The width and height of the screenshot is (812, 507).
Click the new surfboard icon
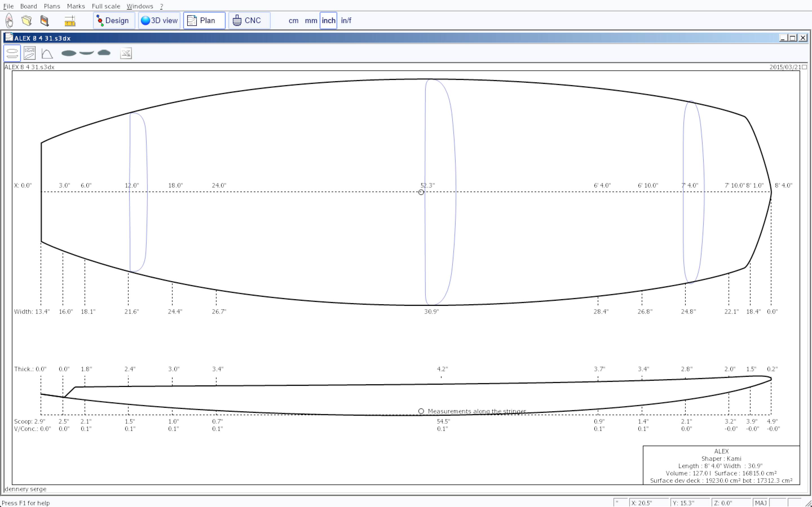click(x=9, y=21)
